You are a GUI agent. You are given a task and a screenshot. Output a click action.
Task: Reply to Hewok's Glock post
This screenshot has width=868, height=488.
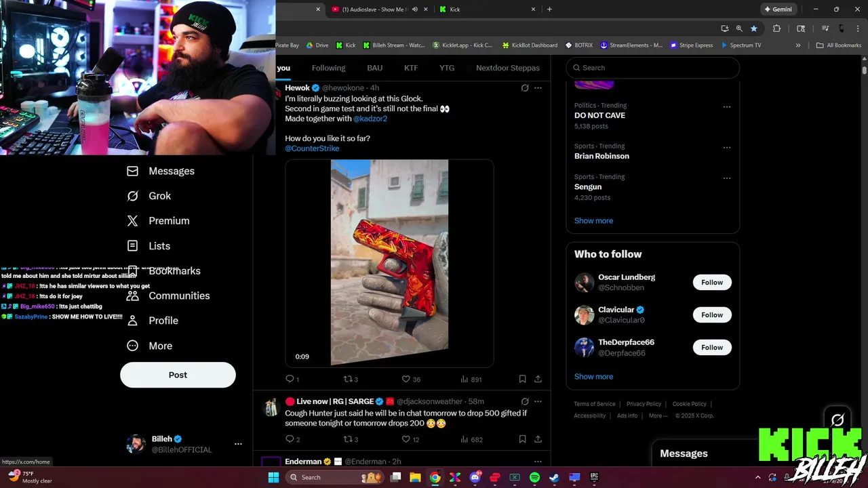point(292,380)
